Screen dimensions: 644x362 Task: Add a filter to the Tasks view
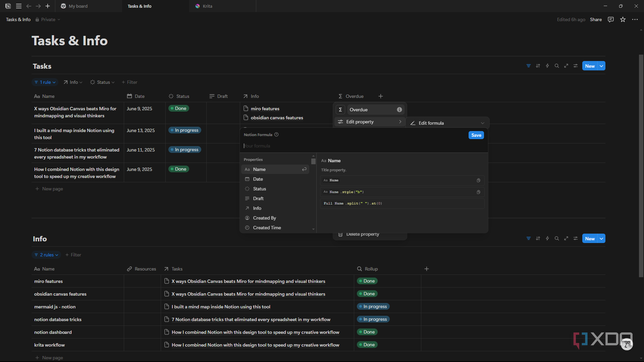point(129,82)
